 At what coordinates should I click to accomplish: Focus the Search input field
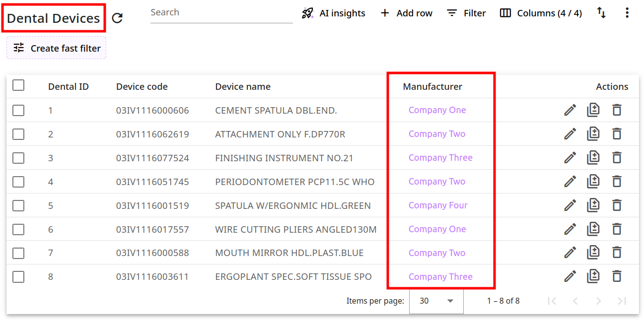click(221, 13)
